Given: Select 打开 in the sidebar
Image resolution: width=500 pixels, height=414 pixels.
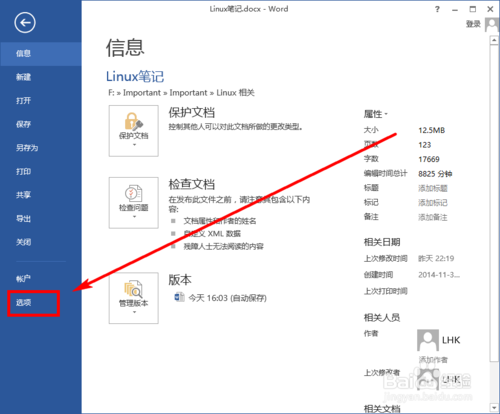Looking at the screenshot, I should tap(41, 101).
